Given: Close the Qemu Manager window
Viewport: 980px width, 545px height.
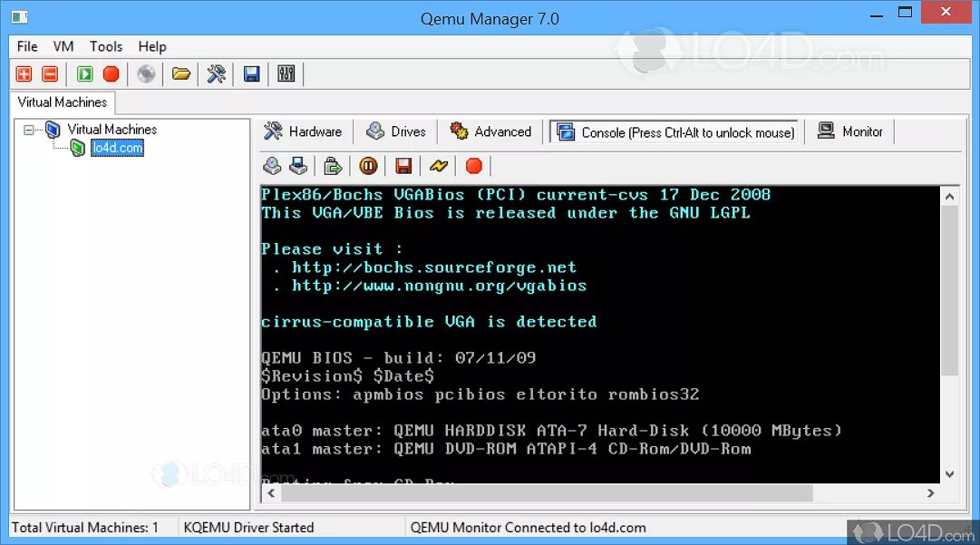Looking at the screenshot, I should [946, 13].
